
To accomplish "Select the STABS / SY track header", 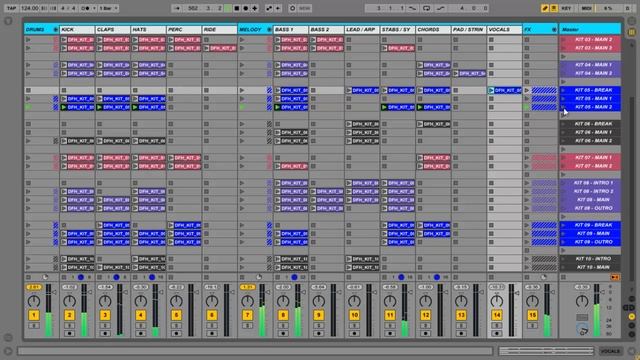I will pyautogui.click(x=398, y=30).
